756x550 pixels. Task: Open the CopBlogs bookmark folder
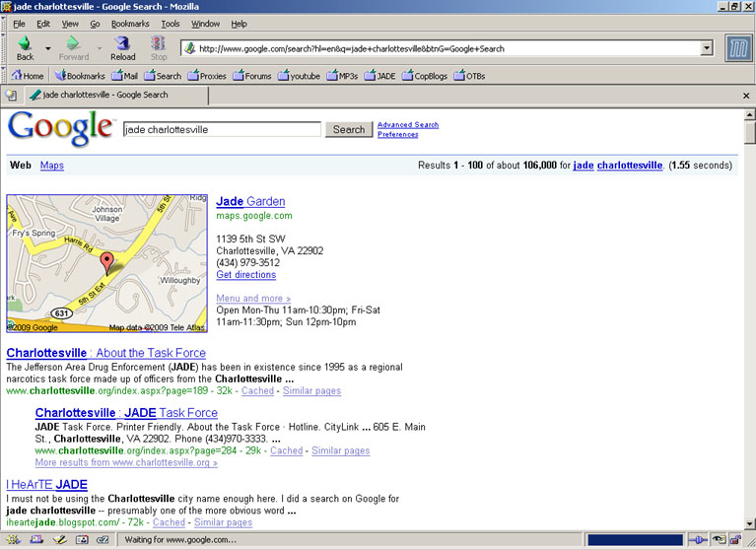(424, 76)
